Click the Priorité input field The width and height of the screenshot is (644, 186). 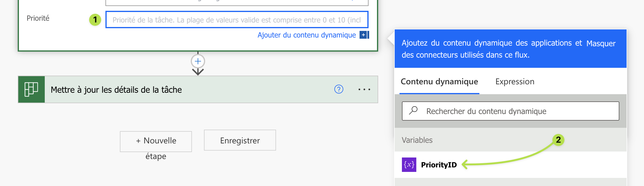point(237,20)
